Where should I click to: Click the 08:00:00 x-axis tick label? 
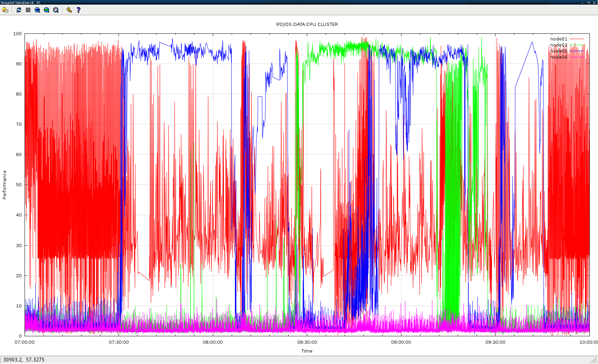tap(213, 342)
